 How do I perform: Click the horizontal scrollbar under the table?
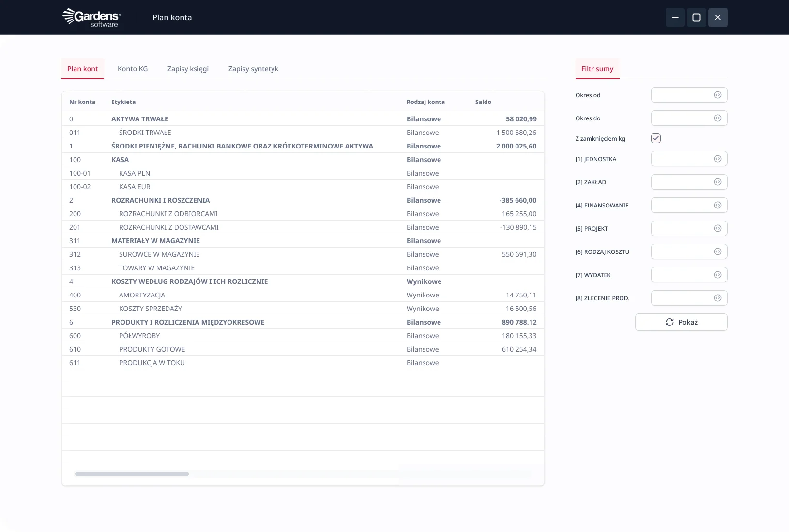(132, 474)
